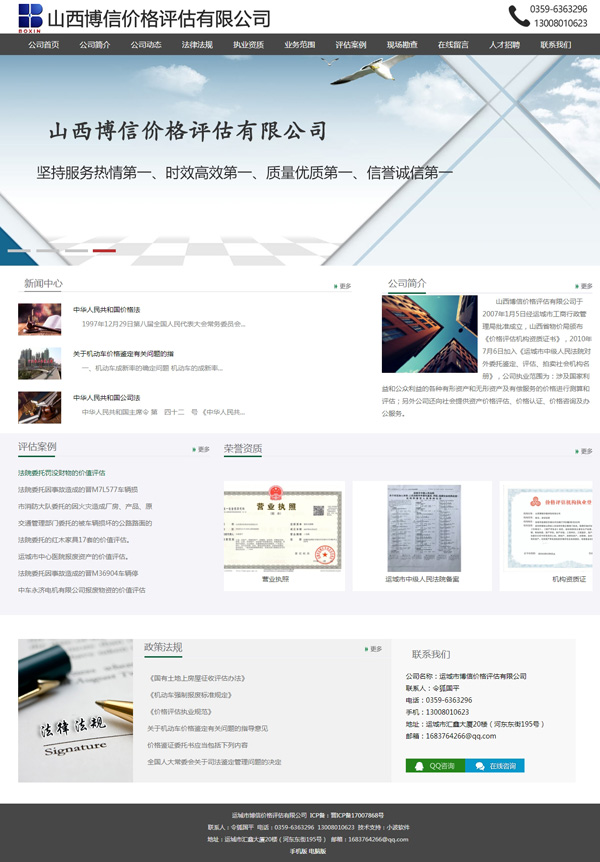This screenshot has width=600, height=862.
Task: Click the phone icon in the header
Action: (x=518, y=16)
